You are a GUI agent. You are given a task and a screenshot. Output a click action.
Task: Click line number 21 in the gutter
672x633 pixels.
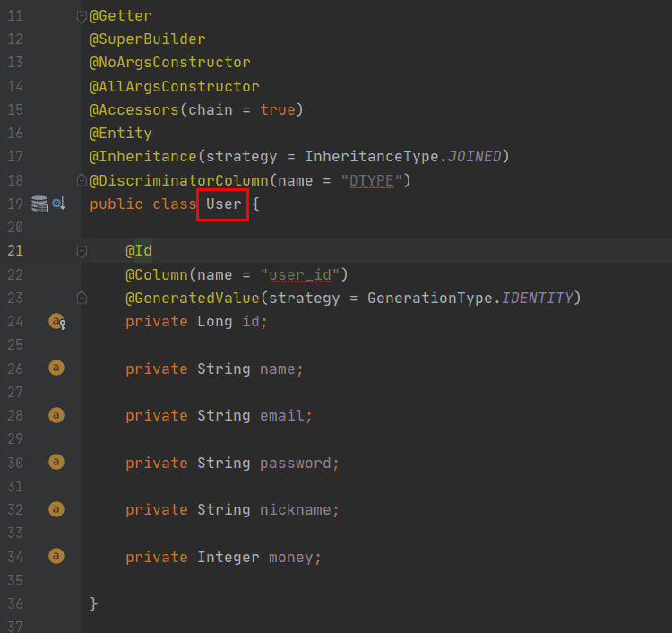pyautogui.click(x=15, y=250)
